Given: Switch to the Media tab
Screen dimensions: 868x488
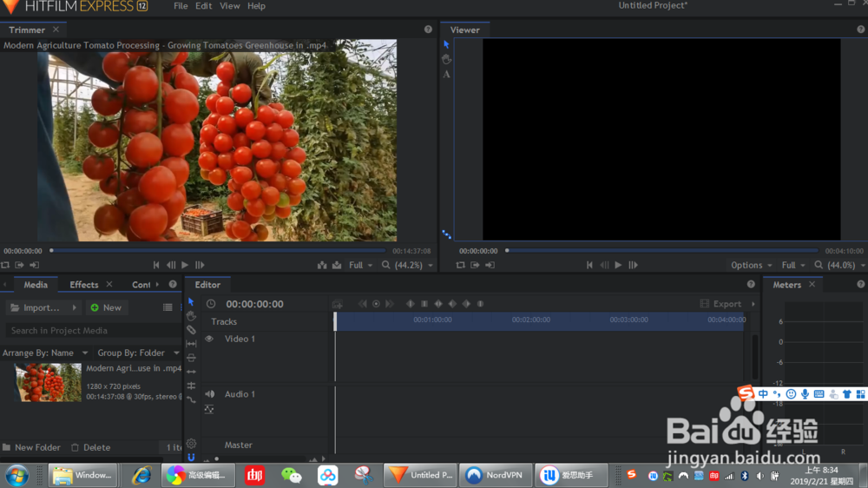Looking at the screenshot, I should 36,284.
